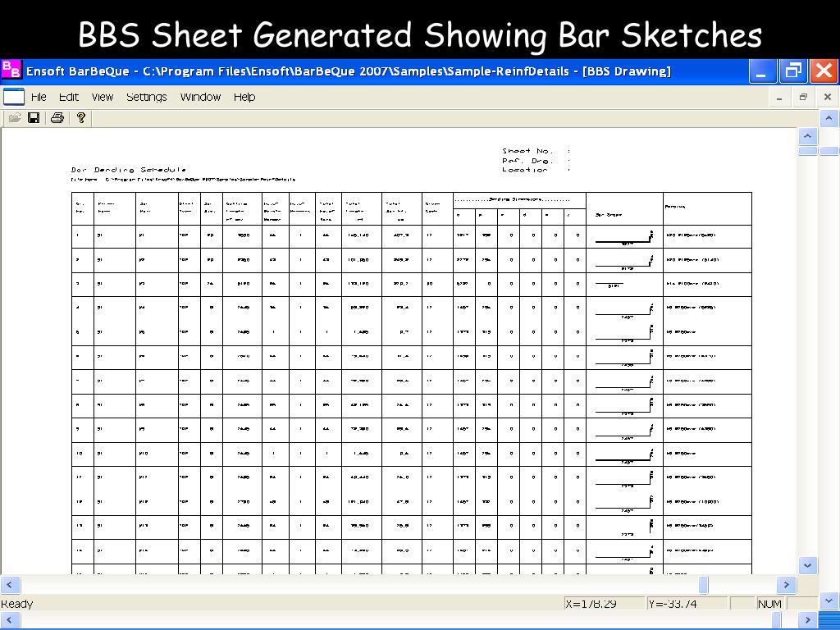Click the drawing view's horizontal scrollbar left arrow

[x=10, y=585]
